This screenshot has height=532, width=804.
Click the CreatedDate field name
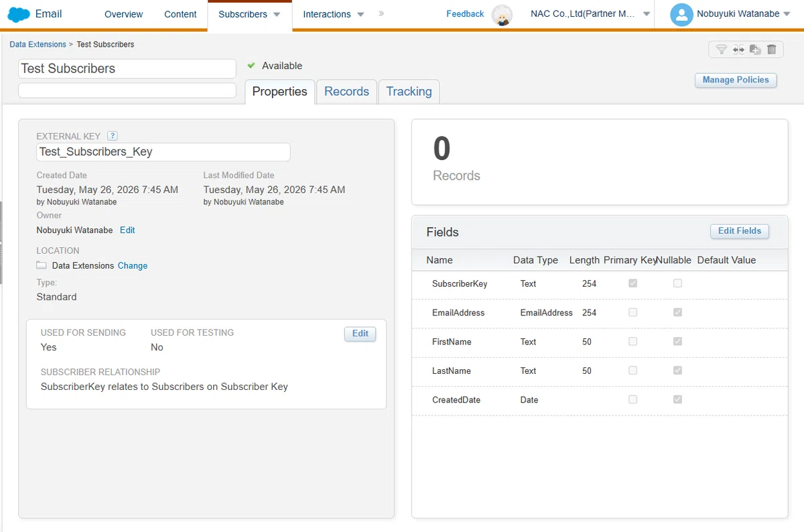pos(456,399)
